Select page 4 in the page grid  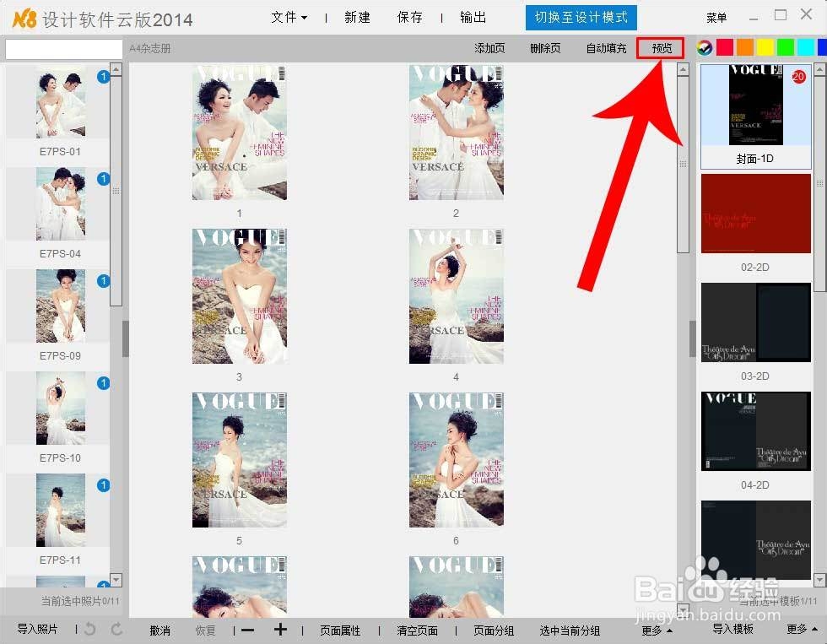pyautogui.click(x=457, y=296)
